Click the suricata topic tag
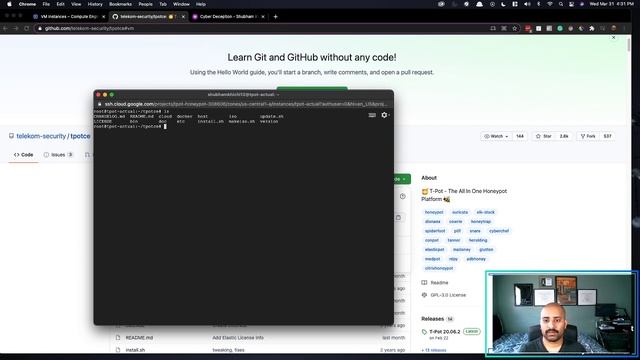The height and width of the screenshot is (360, 640). click(x=460, y=212)
